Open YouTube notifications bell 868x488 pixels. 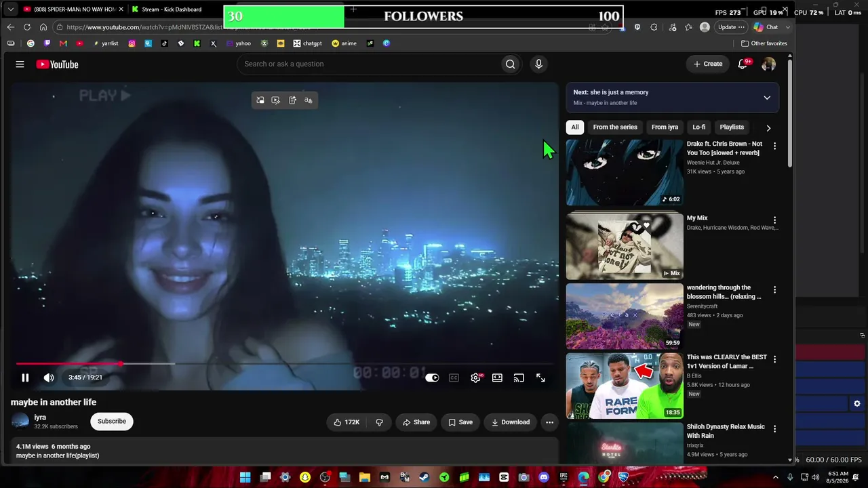pyautogui.click(x=743, y=64)
